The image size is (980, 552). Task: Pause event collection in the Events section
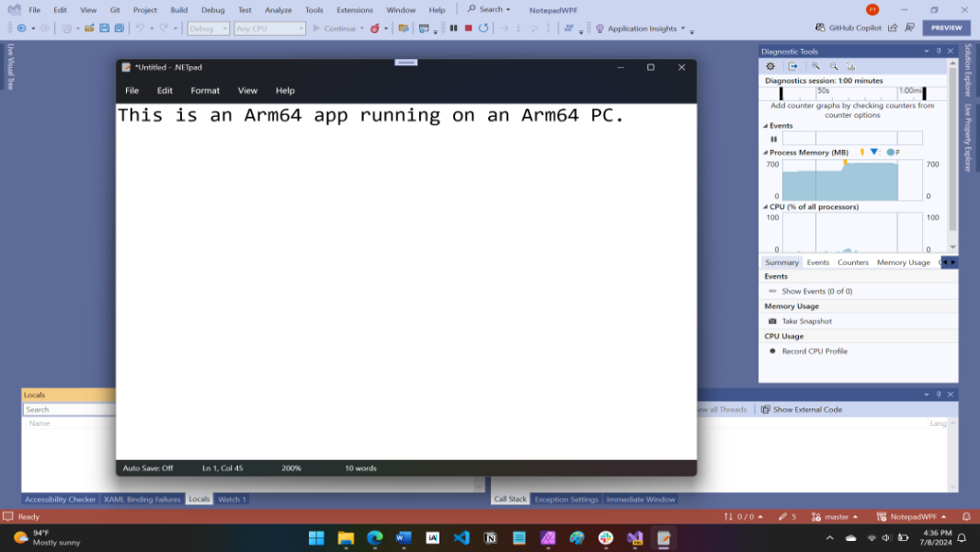tap(773, 138)
